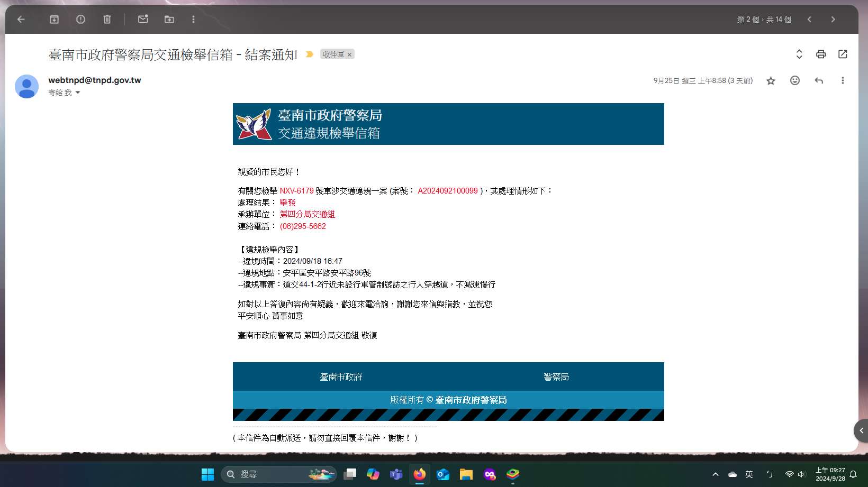Open the 警察局 footer link

click(x=556, y=377)
